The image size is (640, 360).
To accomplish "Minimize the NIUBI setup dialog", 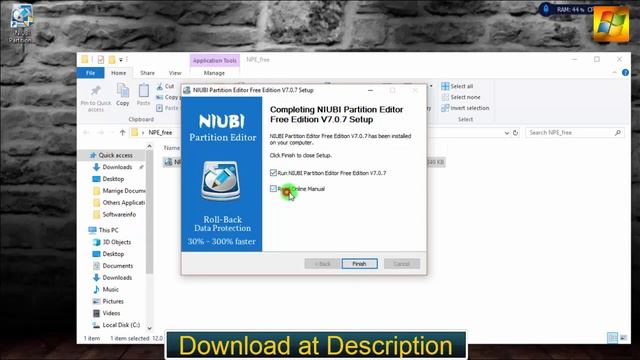I will click(370, 90).
